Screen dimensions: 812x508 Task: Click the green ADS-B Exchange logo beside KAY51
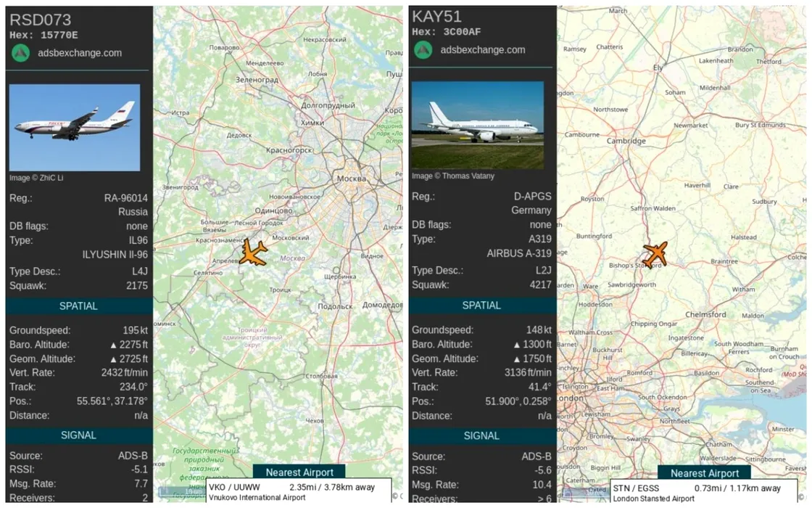pyautogui.click(x=423, y=50)
